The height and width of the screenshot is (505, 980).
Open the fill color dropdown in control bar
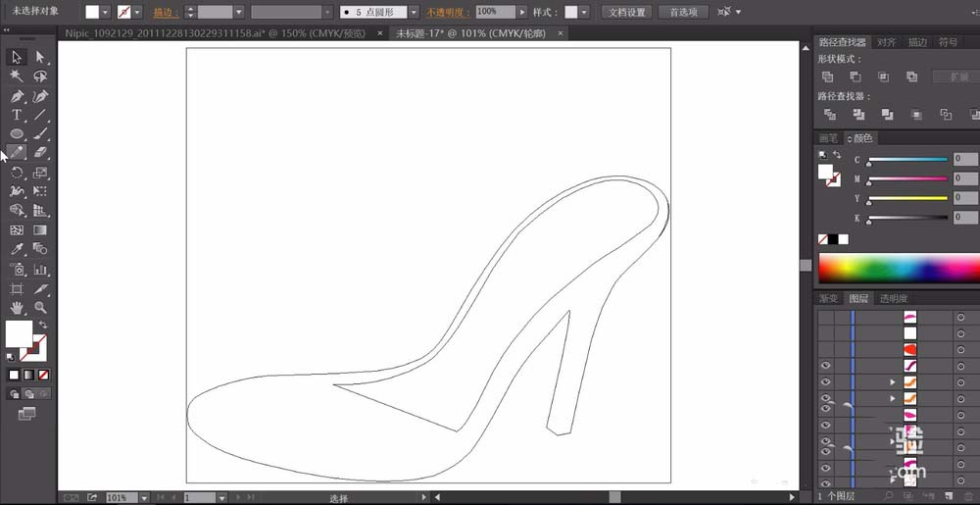(105, 12)
